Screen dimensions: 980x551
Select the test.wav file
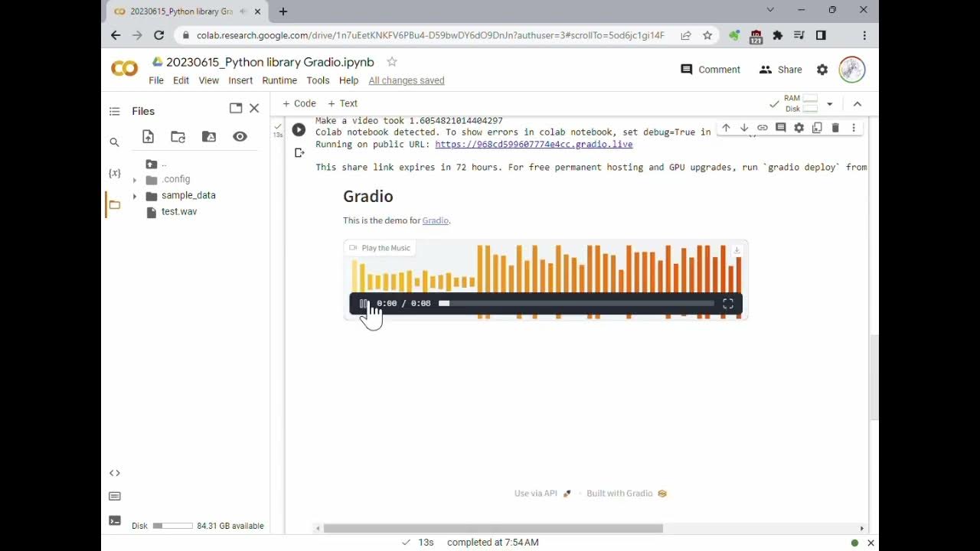coord(179,212)
